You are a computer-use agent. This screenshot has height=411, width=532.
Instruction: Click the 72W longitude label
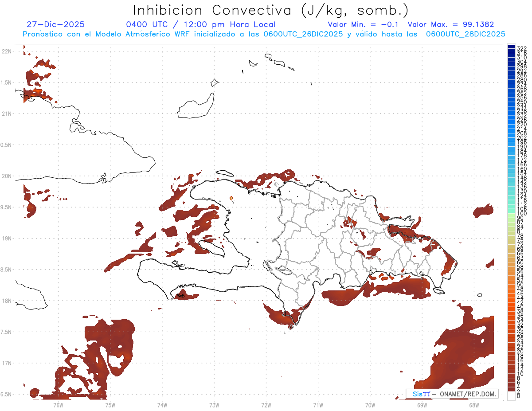[x=266, y=405]
